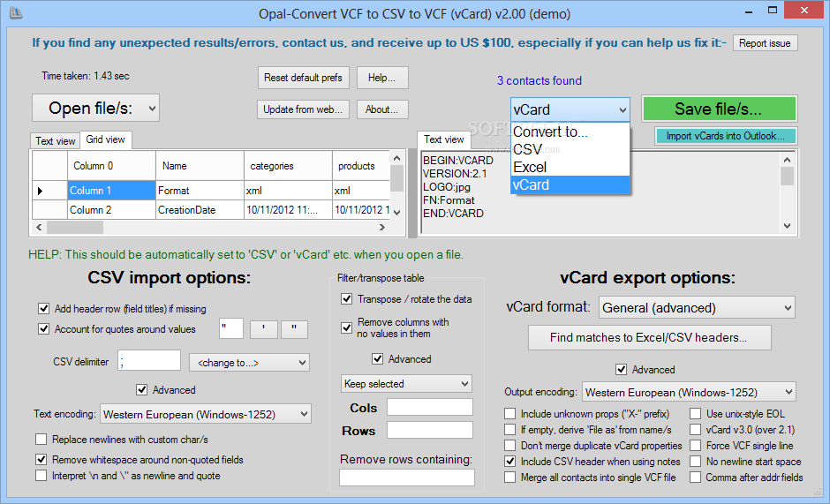Choose vCard in the format list
Viewport: 830px width, 504px height.
570,184
